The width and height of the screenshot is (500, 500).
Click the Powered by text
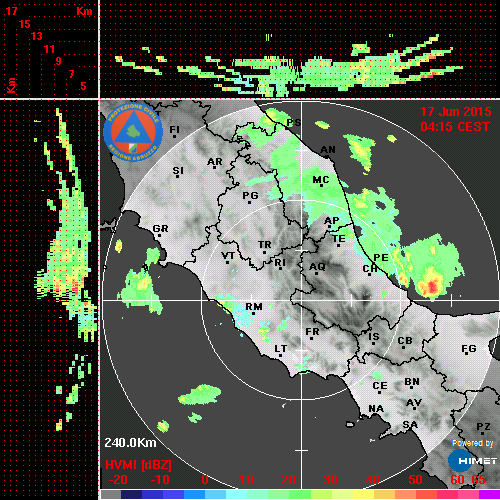pyautogui.click(x=472, y=443)
